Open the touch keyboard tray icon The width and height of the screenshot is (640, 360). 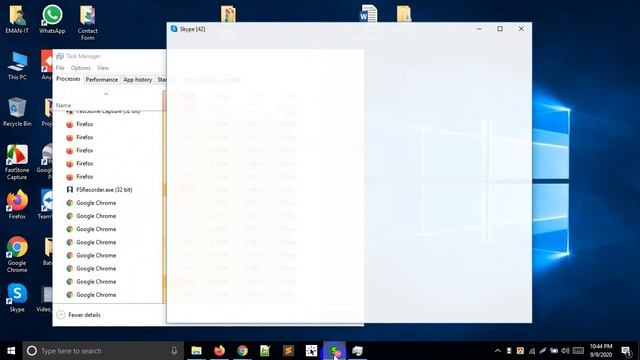click(x=578, y=351)
